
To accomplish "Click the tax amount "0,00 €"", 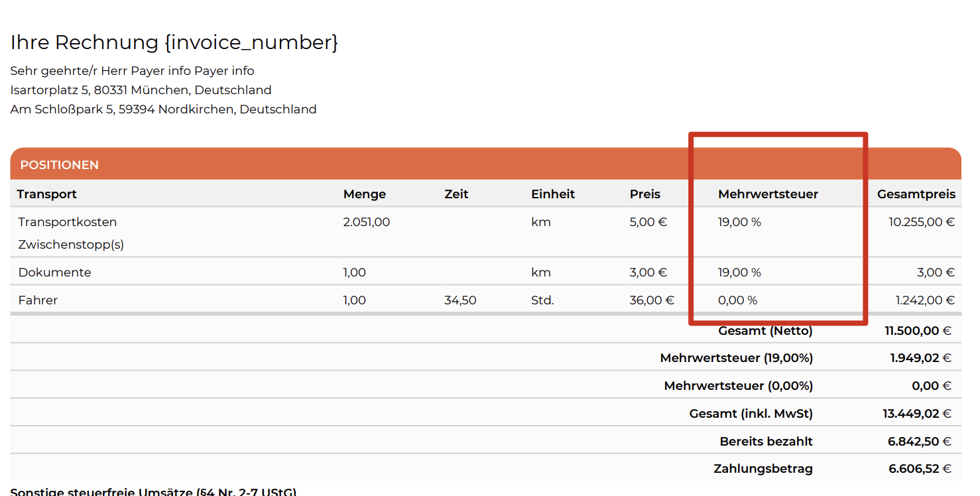I will tap(932, 386).
